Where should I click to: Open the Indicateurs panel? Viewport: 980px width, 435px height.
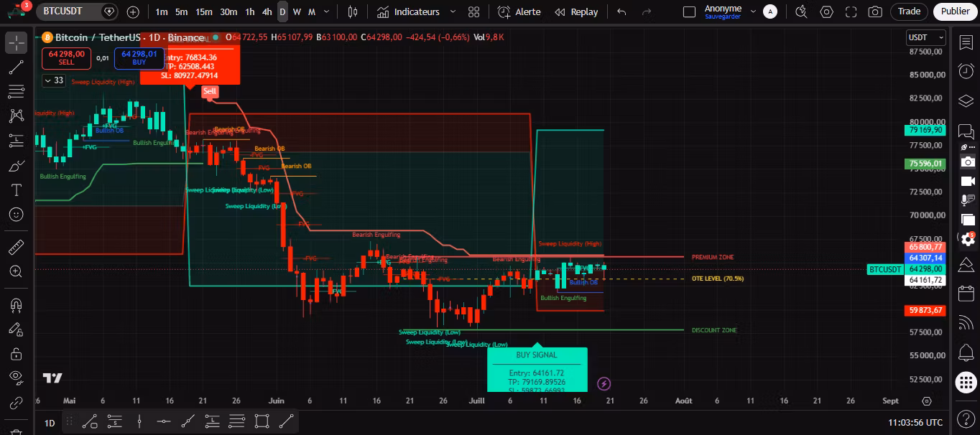click(408, 11)
